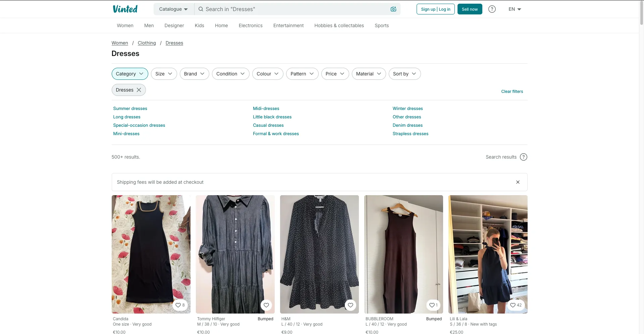Favourite the H&M polka dot dress

click(x=351, y=305)
